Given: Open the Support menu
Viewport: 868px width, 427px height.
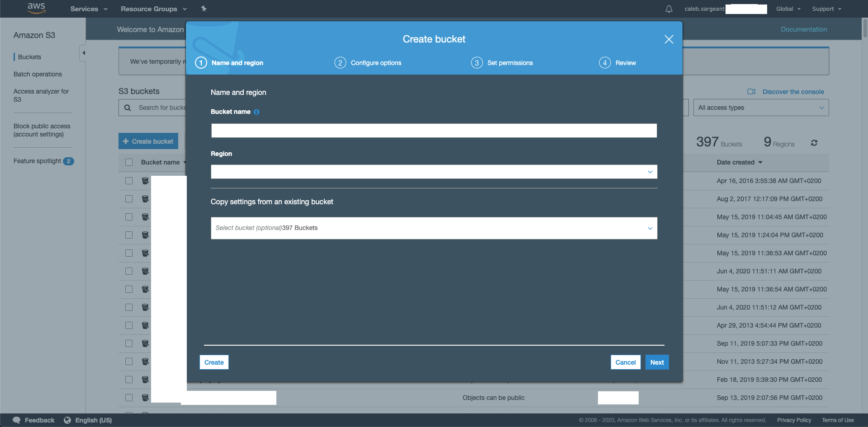Looking at the screenshot, I should [x=827, y=9].
